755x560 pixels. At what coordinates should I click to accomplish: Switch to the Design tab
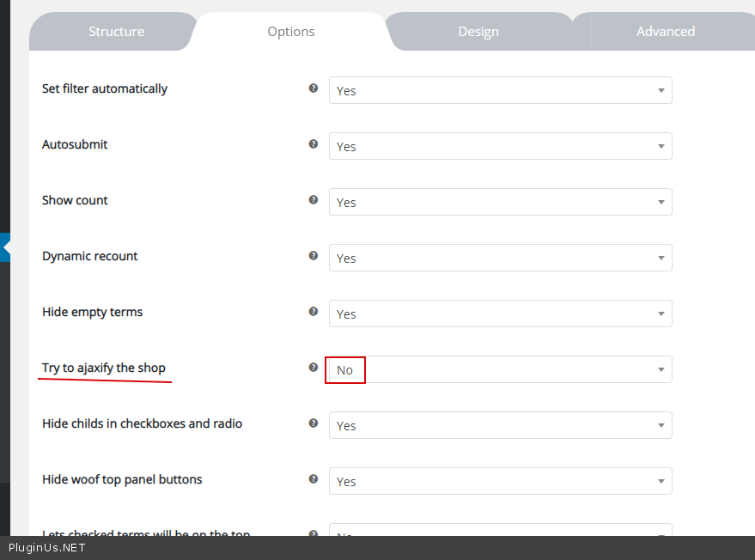[x=478, y=32]
